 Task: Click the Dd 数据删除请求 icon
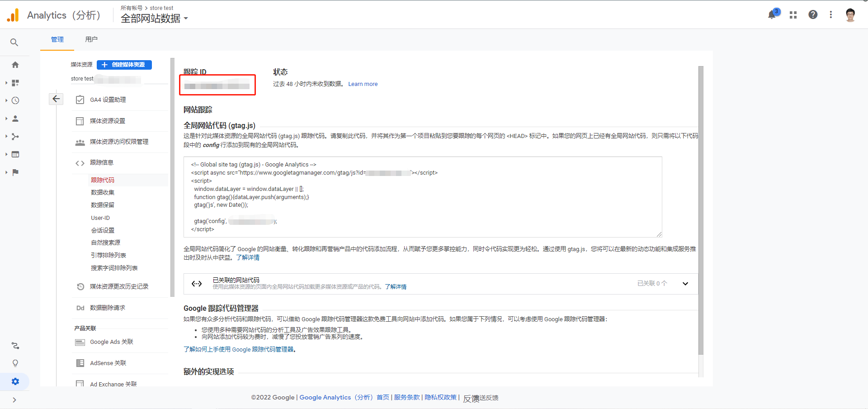80,308
